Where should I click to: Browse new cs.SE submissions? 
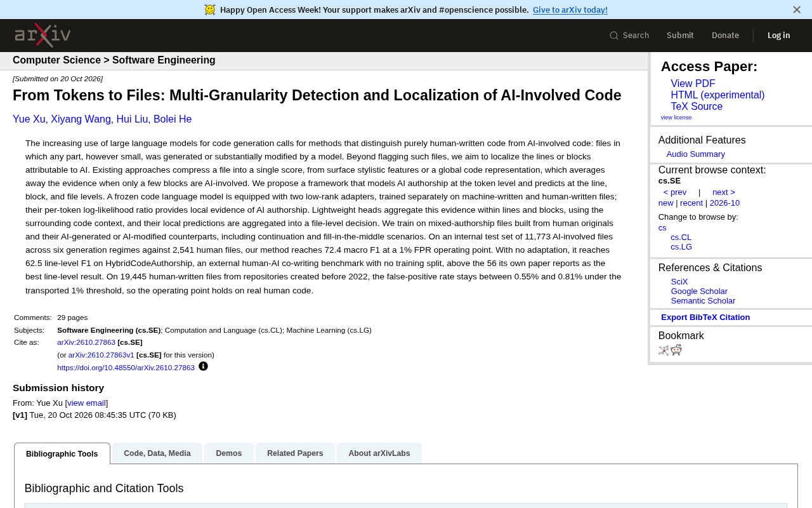(665, 203)
